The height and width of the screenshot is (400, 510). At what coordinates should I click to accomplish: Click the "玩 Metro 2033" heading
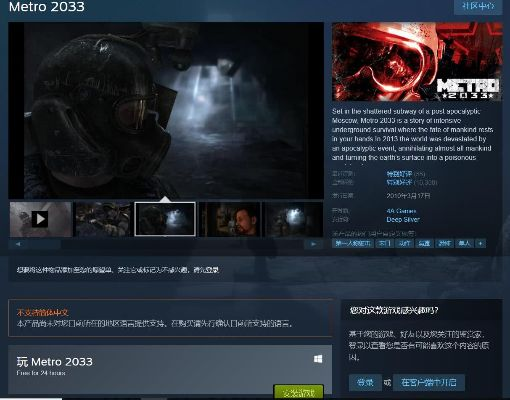[55, 362]
